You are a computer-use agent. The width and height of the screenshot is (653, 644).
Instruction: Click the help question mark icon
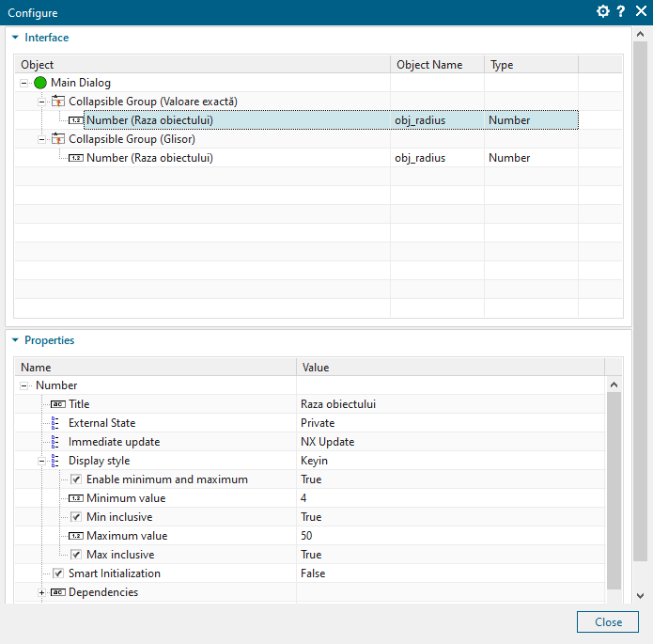(x=621, y=11)
